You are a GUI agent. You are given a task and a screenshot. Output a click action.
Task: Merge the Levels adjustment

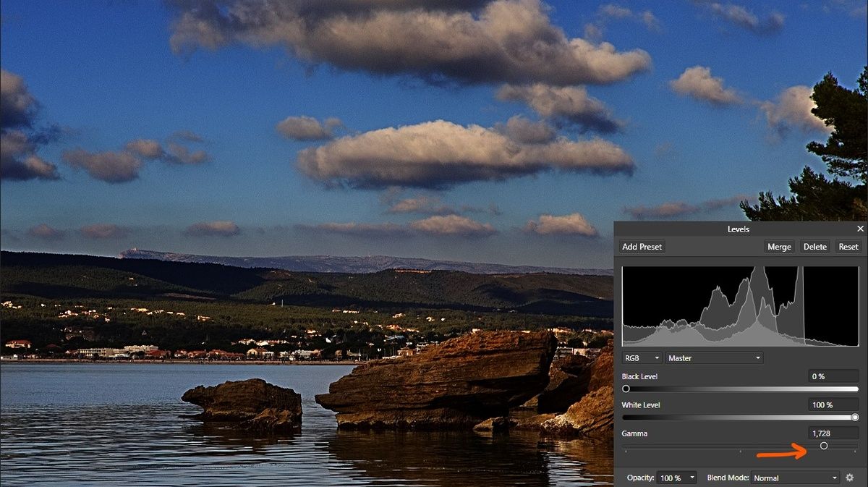tap(779, 247)
